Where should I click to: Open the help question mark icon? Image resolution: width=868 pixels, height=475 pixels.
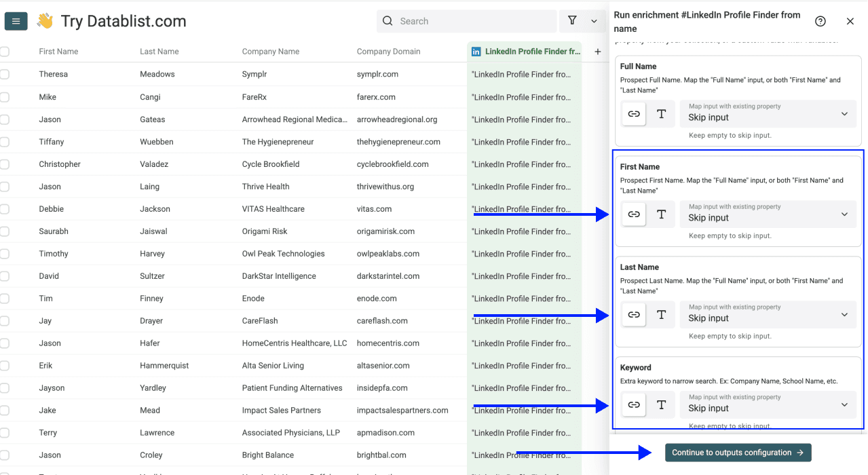820,21
